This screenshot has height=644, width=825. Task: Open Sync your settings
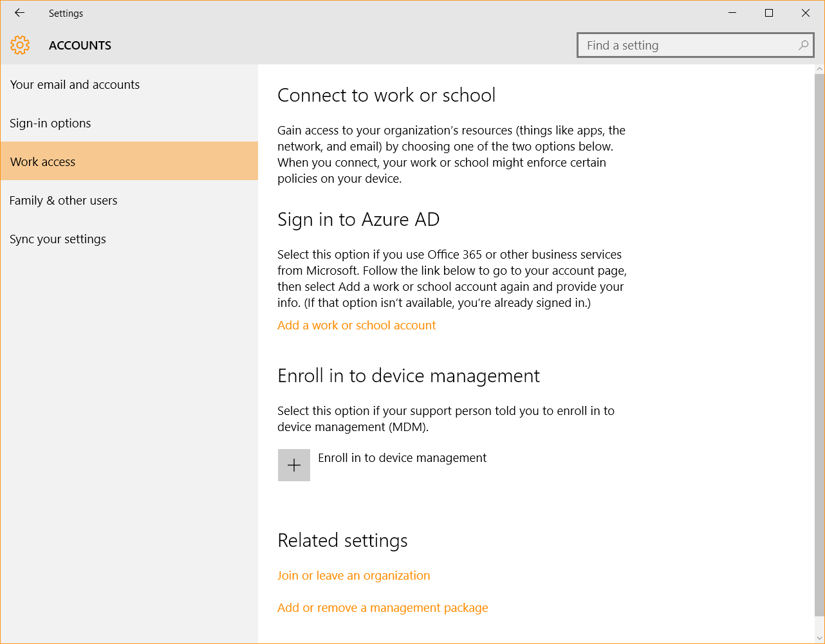coord(129,239)
